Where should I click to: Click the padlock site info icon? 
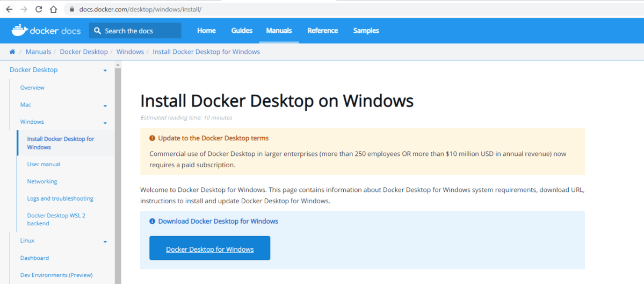pyautogui.click(x=71, y=10)
